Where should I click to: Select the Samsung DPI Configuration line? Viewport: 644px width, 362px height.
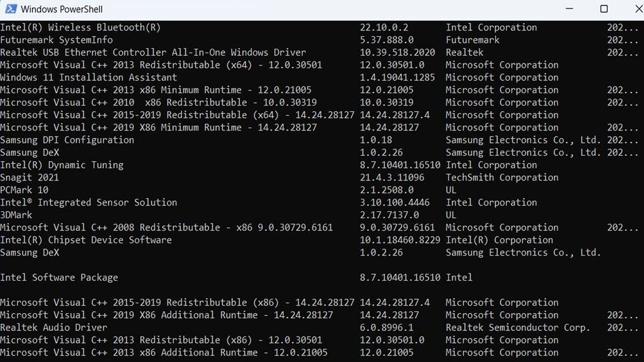point(66,140)
